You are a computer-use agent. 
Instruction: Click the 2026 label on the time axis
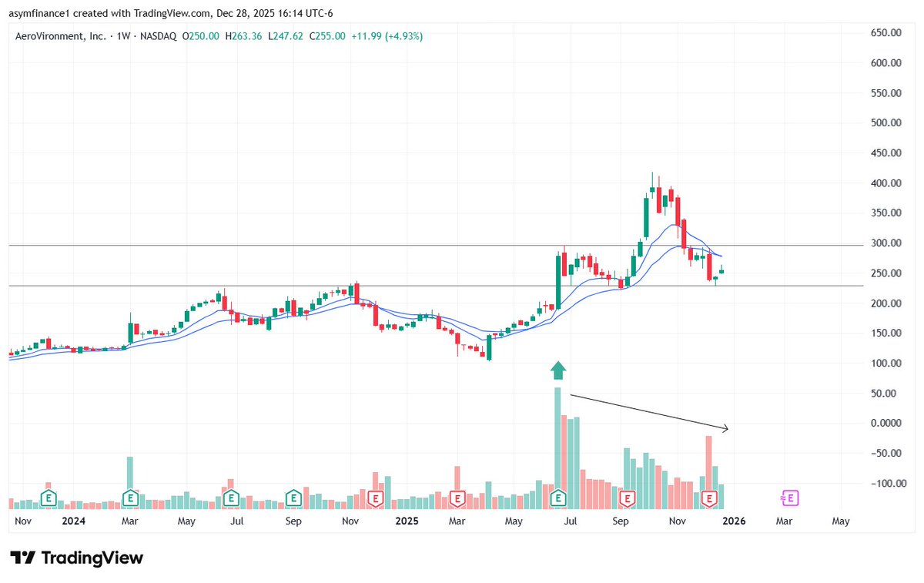click(x=734, y=521)
